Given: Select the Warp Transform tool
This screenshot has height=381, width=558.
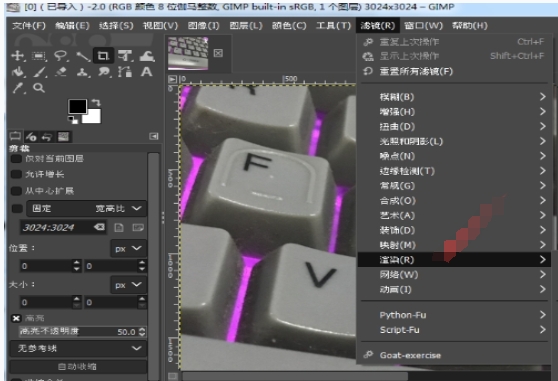Looking at the screenshot, I should [x=147, y=56].
